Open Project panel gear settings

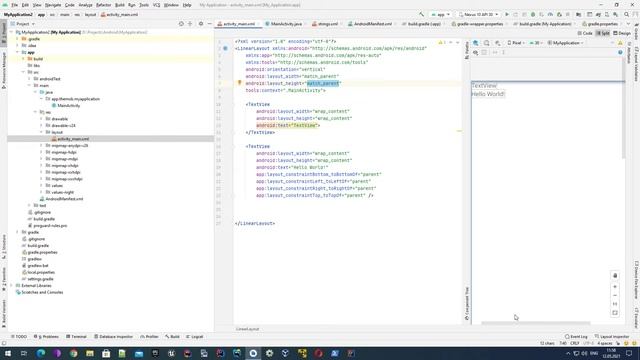click(201, 24)
